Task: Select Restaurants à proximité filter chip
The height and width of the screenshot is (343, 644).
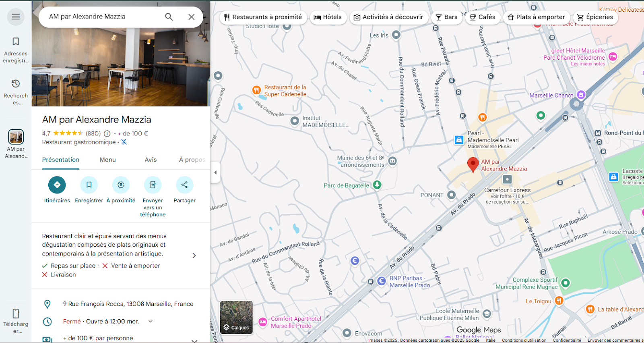Action: [263, 17]
